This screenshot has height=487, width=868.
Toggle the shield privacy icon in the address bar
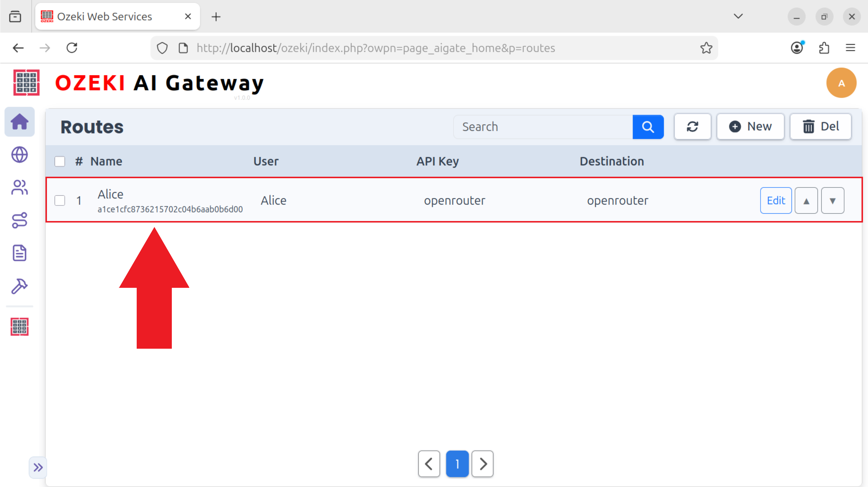[x=162, y=48]
